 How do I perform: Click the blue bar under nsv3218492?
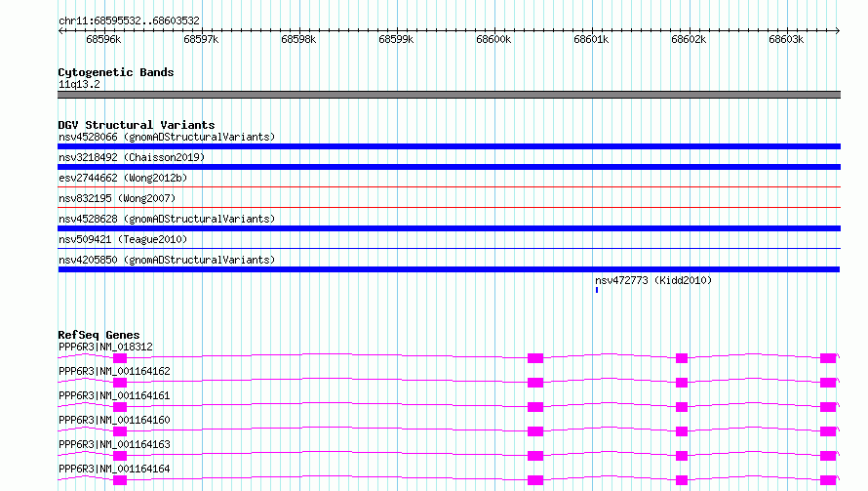[449, 167]
